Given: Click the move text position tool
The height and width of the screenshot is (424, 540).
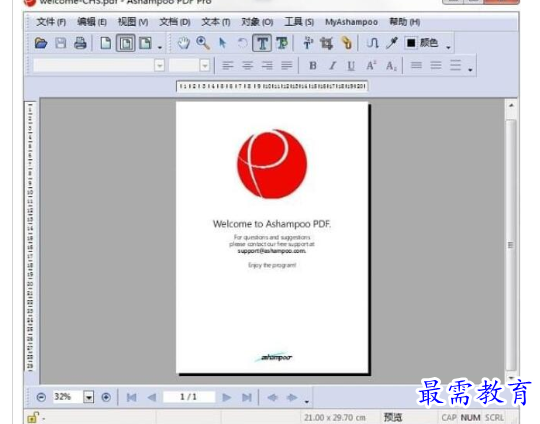Looking at the screenshot, I should (x=308, y=43).
